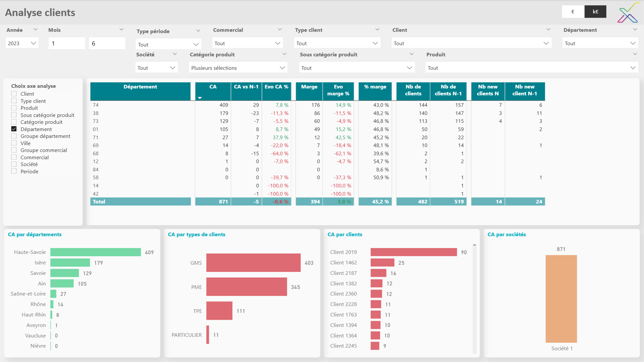Switch units to k€ button
644x362 pixels.
(595, 12)
